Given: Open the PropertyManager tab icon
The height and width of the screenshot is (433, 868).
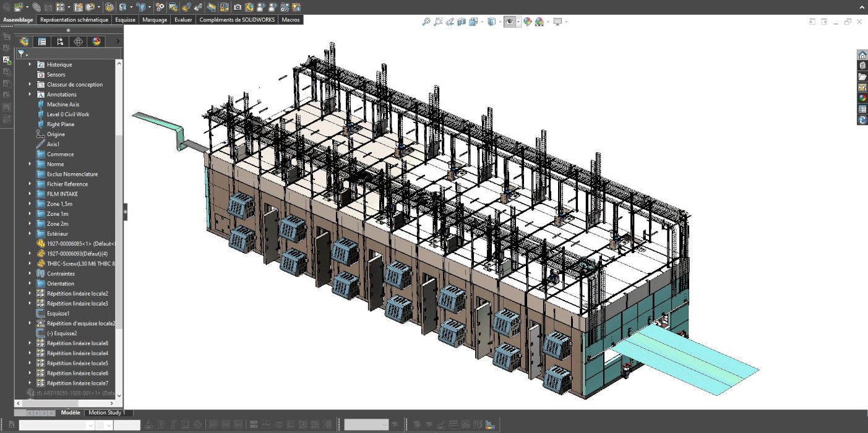Looking at the screenshot, I should point(42,41).
